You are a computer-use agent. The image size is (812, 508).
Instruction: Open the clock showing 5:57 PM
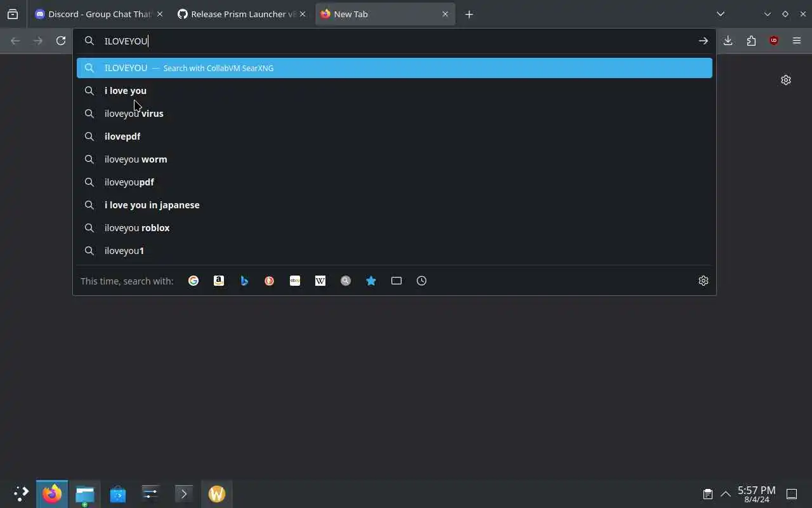[756, 494]
